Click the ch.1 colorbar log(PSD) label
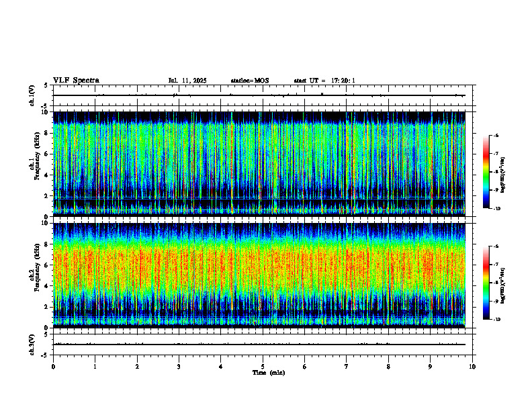 pyautogui.click(x=503, y=175)
